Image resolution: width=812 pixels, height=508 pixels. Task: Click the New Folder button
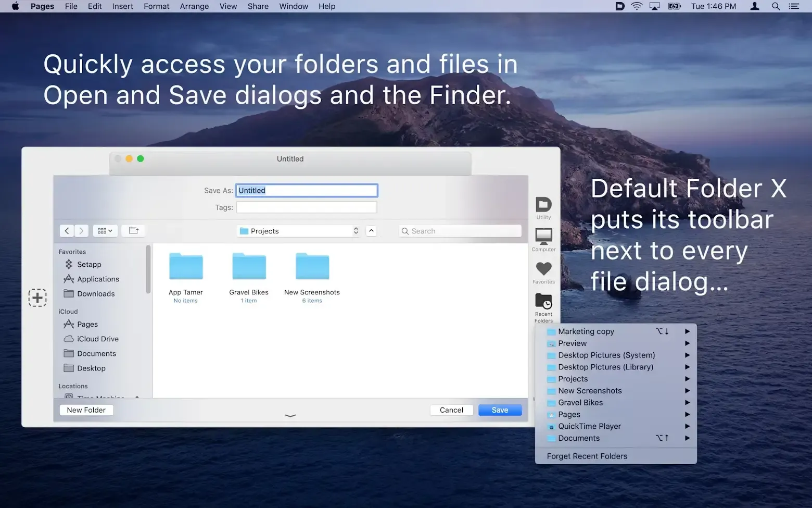pos(86,410)
